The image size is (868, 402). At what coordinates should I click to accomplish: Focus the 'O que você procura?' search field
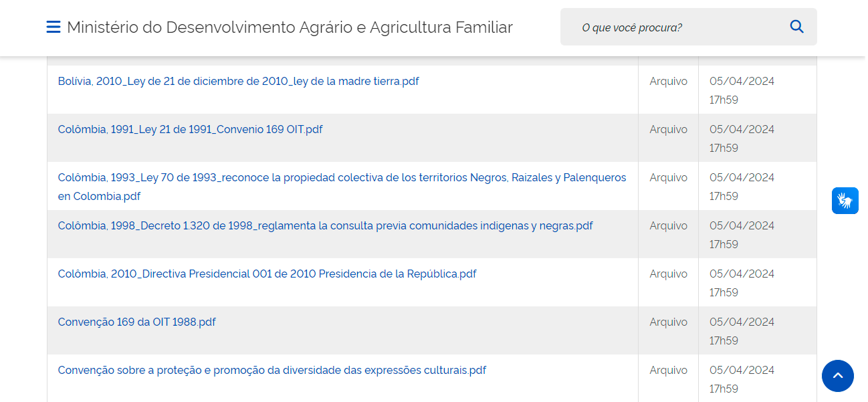pos(675,27)
